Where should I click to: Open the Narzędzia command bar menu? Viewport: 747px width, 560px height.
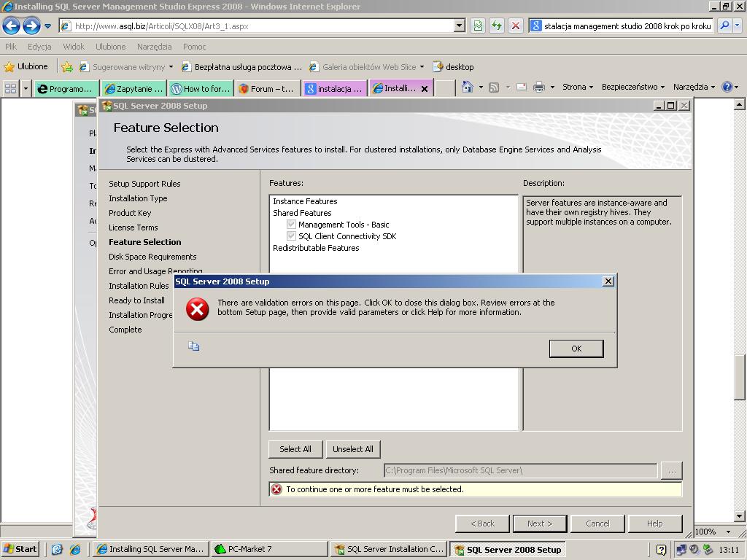(x=694, y=87)
